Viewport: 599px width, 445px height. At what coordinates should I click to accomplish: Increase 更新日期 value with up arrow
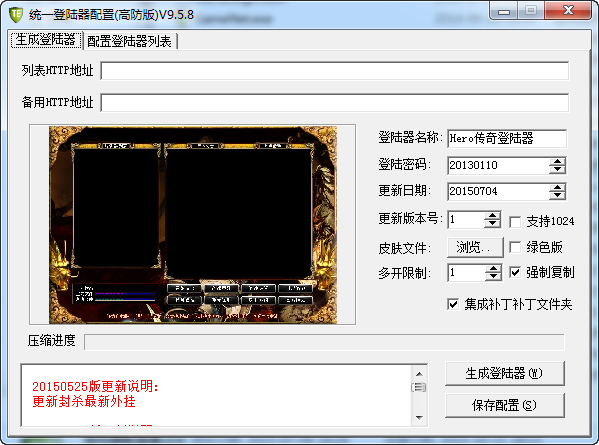(x=557, y=187)
